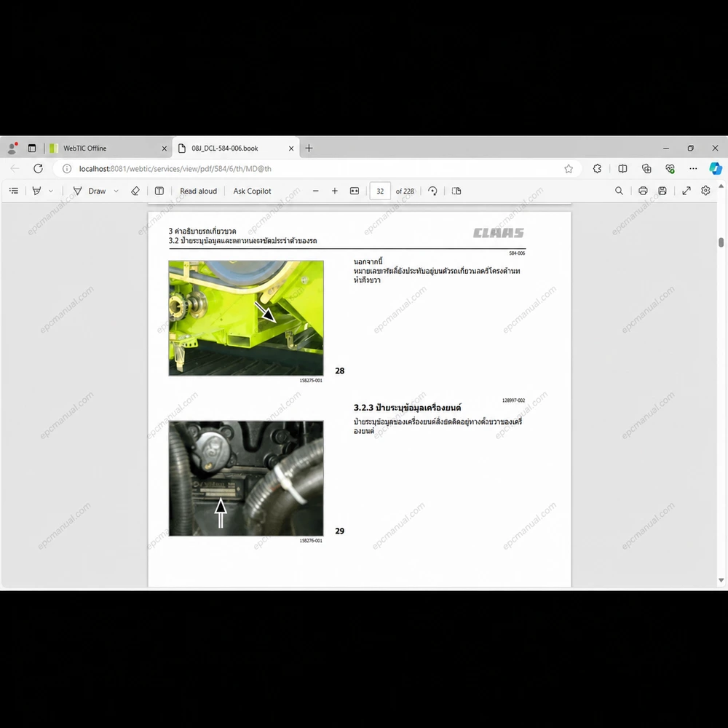
Task: Click the scrollbar down arrow
Action: coord(721,580)
